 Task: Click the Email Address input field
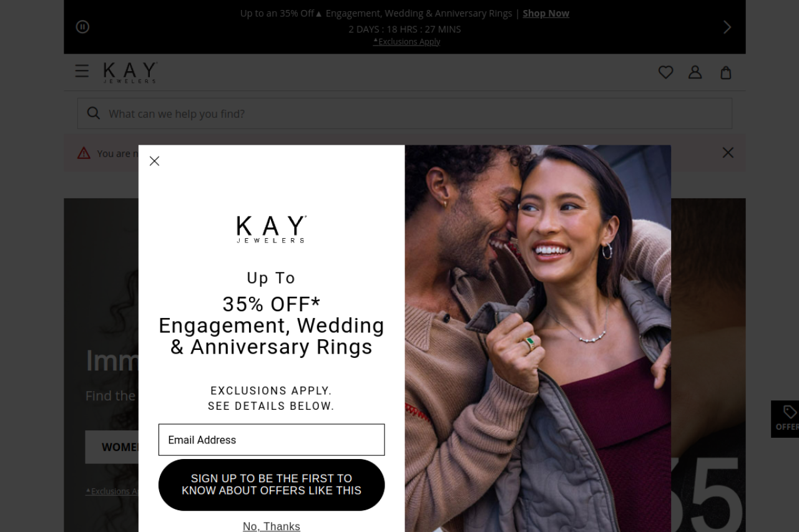coord(272,440)
